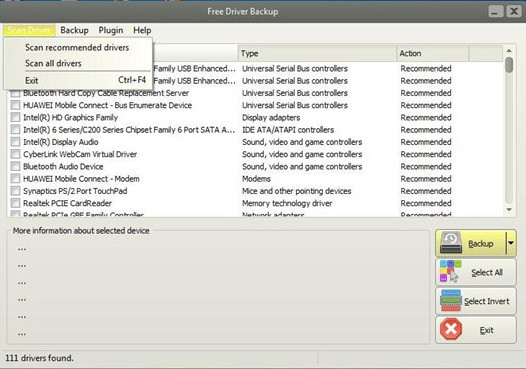Viewport: 526px width, 369px height.
Task: Minimize the Free Driver Backup window
Action: click(x=495, y=12)
